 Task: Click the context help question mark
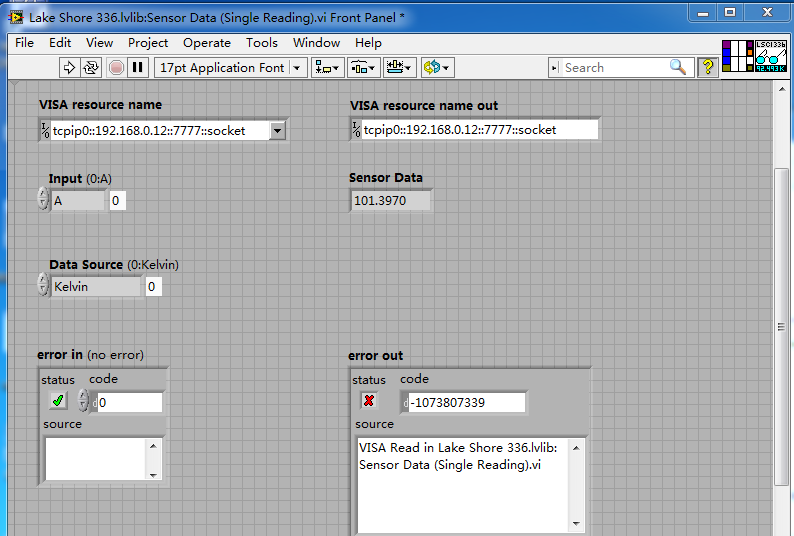(x=708, y=67)
